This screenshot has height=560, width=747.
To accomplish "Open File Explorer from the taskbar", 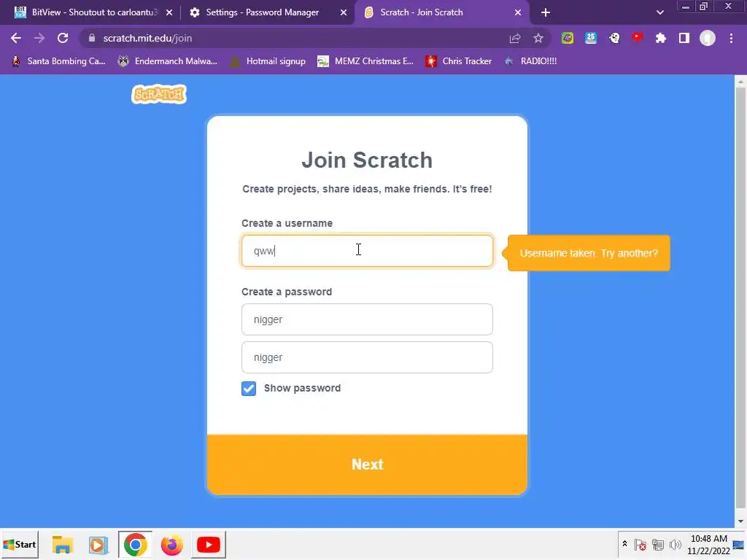I will 63,544.
